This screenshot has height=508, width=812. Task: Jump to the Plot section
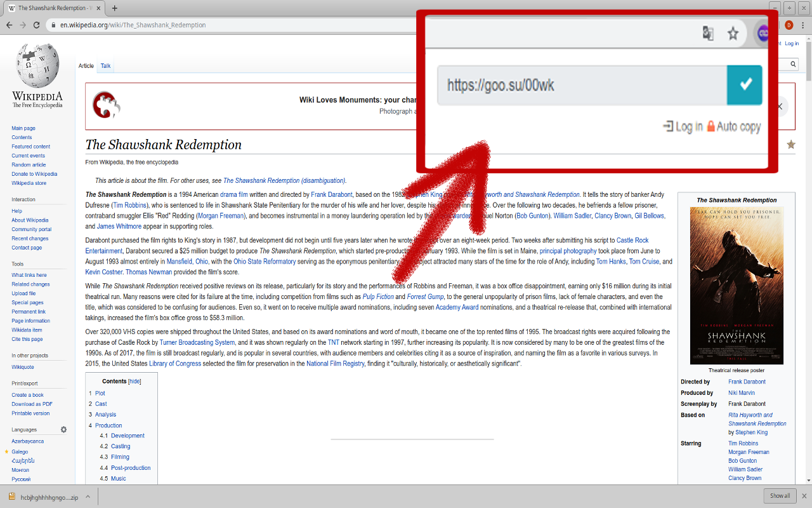[100, 393]
